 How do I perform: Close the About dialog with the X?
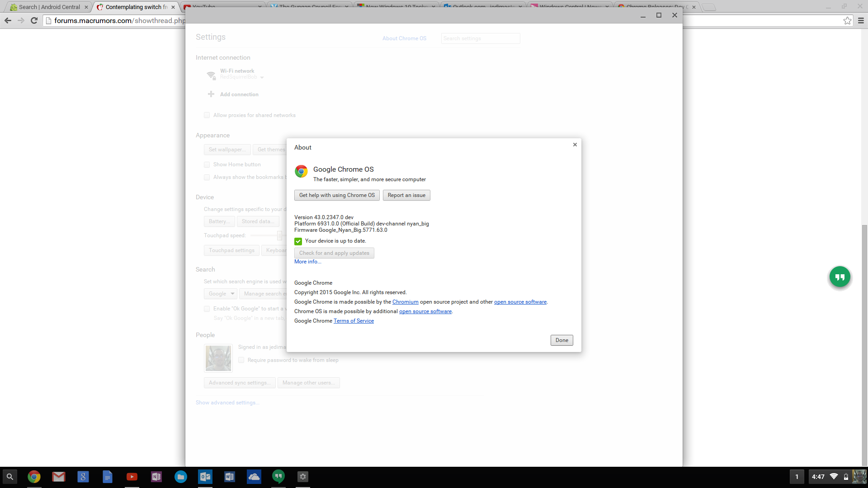(575, 145)
